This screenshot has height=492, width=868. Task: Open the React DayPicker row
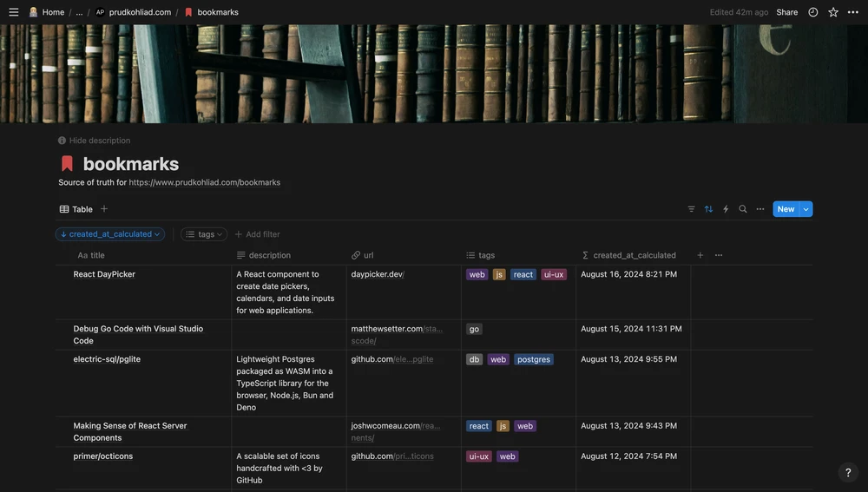click(x=104, y=274)
